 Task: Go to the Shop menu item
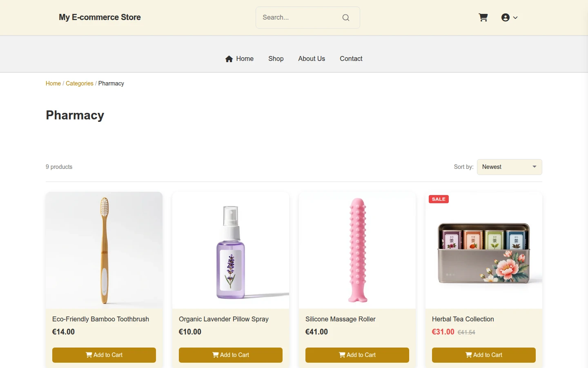point(276,58)
